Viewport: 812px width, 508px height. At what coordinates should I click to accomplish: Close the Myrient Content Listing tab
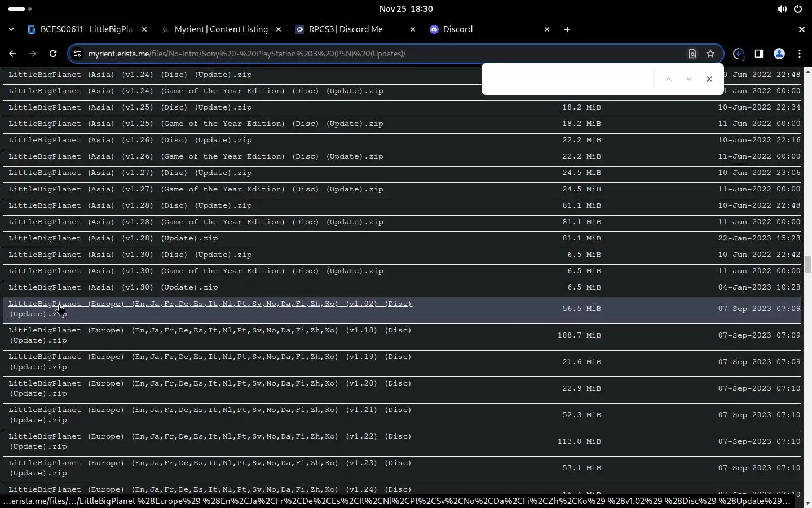coord(279,29)
